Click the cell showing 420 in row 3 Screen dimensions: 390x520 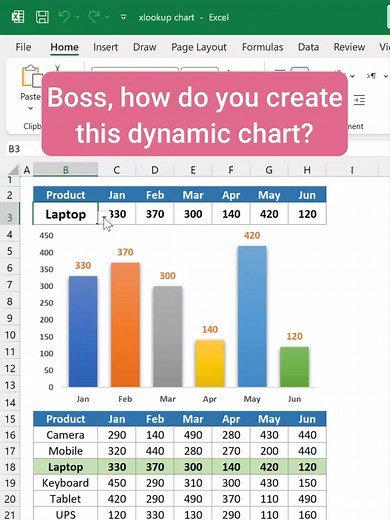click(x=269, y=214)
